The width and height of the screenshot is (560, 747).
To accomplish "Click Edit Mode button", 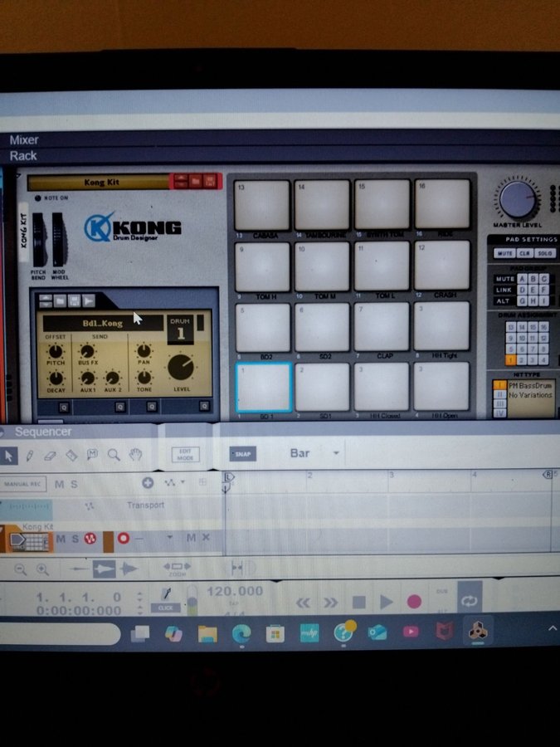I will tap(185, 454).
